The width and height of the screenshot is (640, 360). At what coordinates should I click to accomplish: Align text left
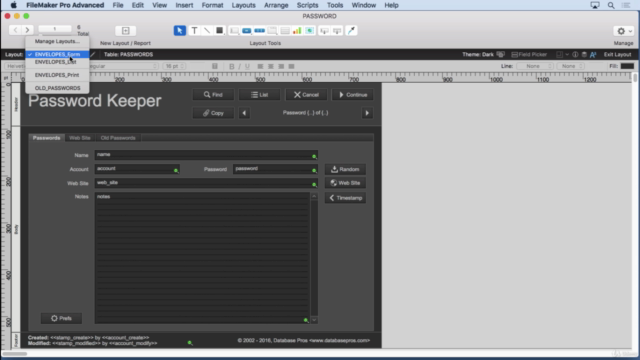click(260, 66)
